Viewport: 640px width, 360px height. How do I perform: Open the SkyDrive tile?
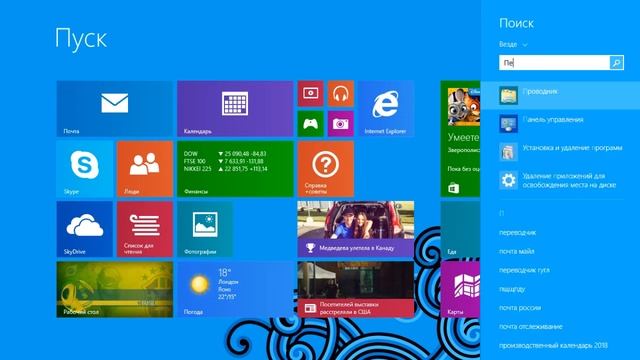(84, 229)
